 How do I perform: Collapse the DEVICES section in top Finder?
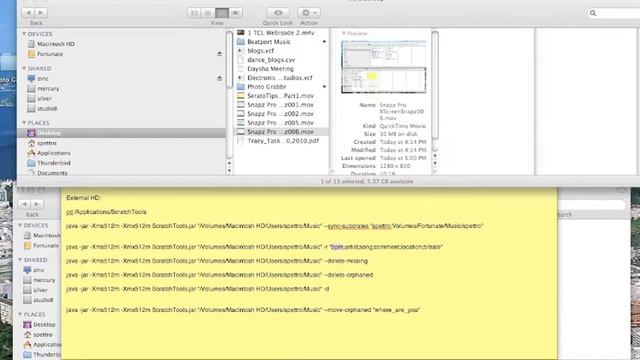tap(24, 34)
